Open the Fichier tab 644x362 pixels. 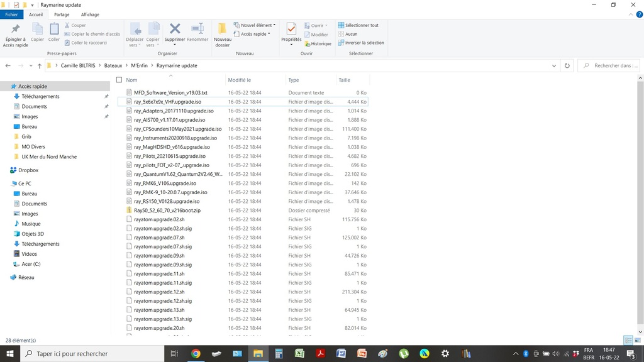[x=11, y=14]
